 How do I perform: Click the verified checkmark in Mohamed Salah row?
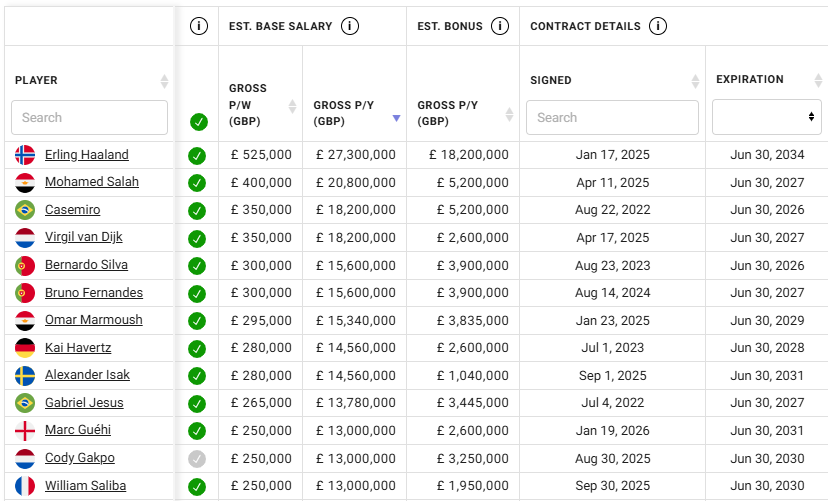tap(197, 183)
